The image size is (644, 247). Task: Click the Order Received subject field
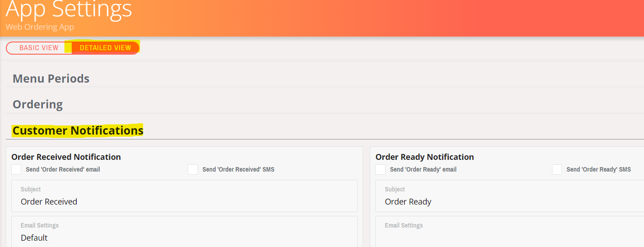[184, 196]
